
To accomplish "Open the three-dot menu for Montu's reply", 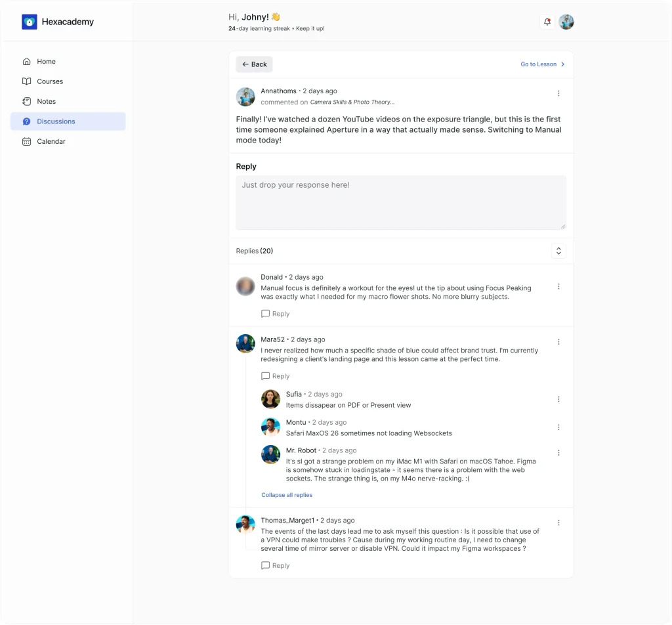I will click(558, 427).
